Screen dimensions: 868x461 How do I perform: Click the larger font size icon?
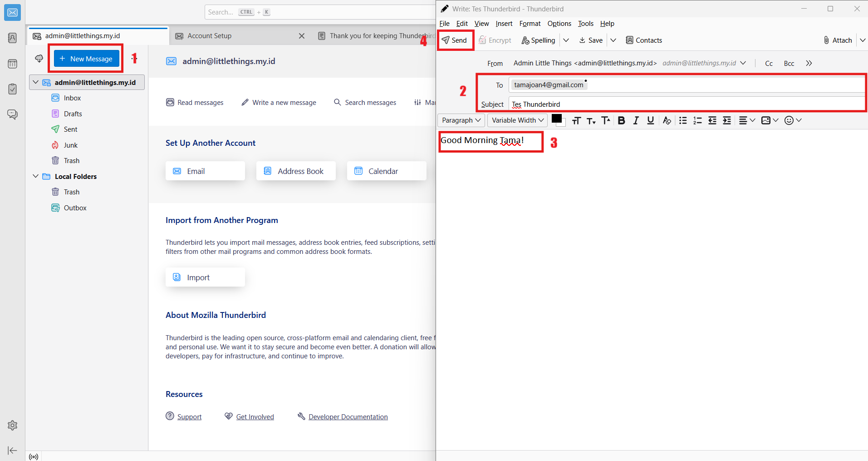click(606, 120)
